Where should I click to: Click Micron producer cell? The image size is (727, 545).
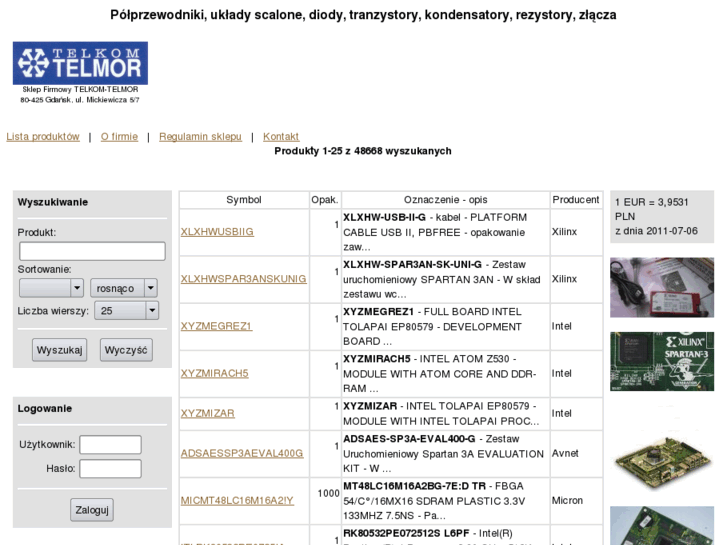(567, 500)
